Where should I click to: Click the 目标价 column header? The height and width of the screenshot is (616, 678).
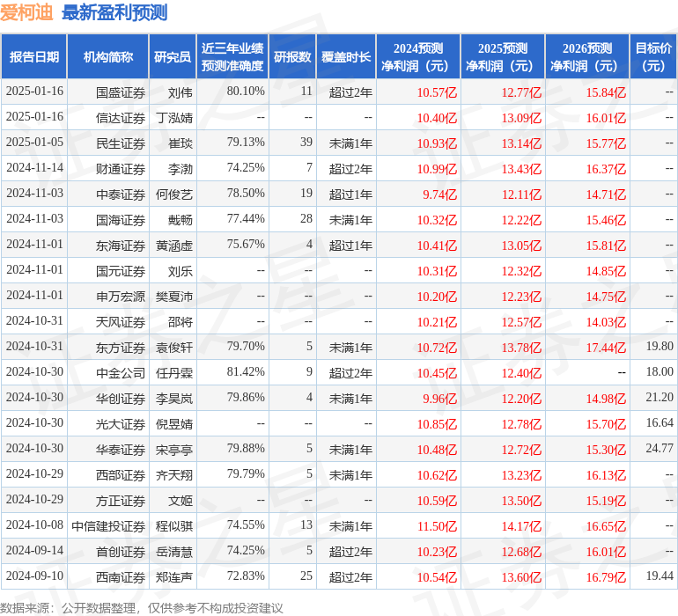653,56
